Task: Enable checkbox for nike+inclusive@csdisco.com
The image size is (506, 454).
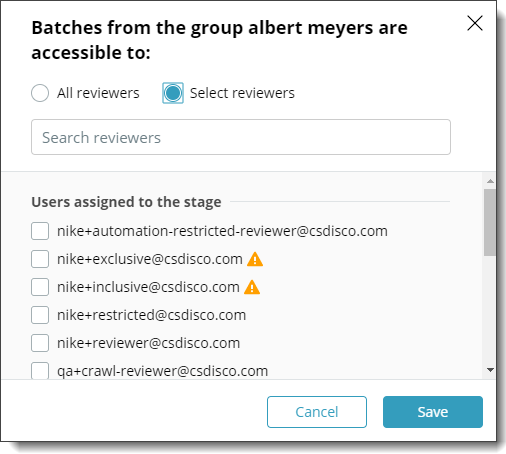Action: (40, 287)
